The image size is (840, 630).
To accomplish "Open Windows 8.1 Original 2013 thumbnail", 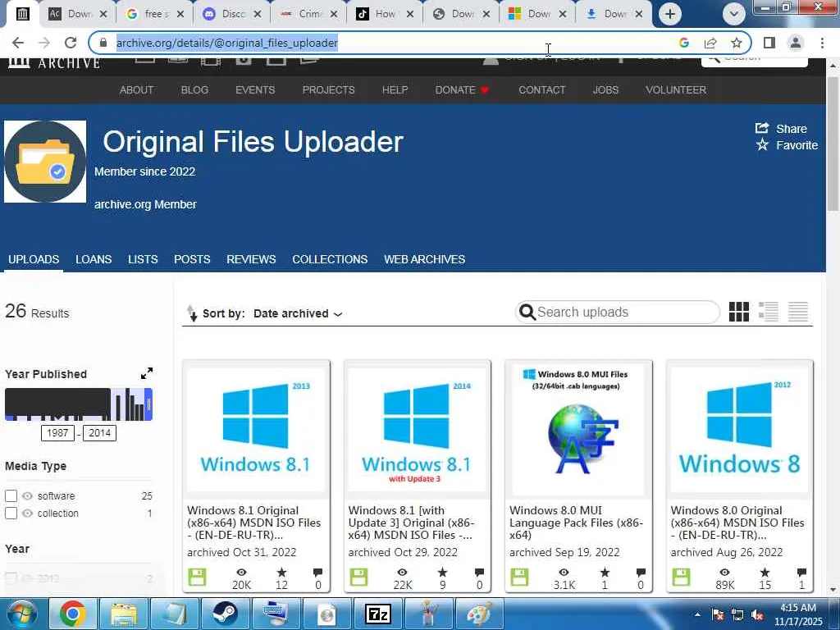I will click(x=256, y=430).
